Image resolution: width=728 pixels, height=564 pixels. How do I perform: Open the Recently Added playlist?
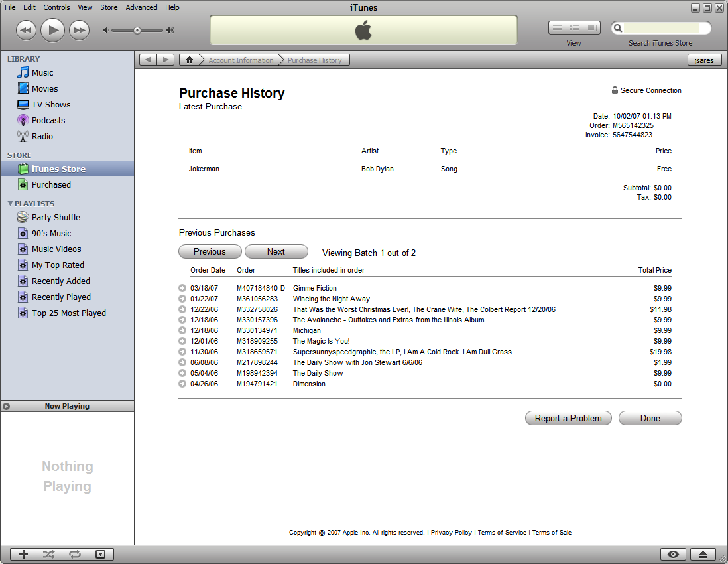point(54,281)
